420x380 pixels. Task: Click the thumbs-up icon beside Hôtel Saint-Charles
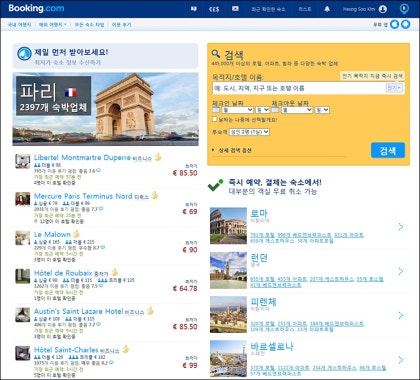[125, 349]
